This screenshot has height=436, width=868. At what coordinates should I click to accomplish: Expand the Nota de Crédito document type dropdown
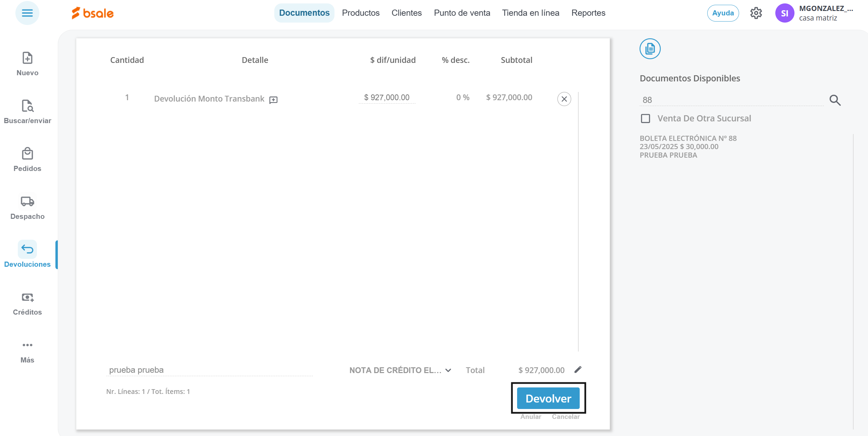click(x=400, y=370)
